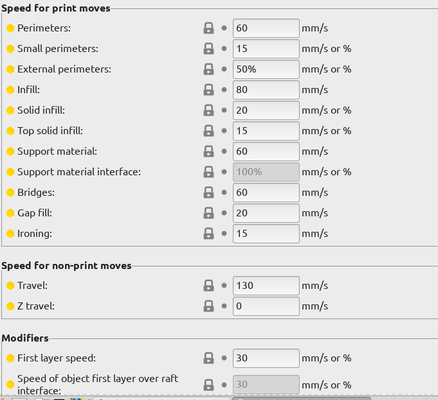
Task: Click the Top solid infill lock icon
Action: click(x=209, y=131)
